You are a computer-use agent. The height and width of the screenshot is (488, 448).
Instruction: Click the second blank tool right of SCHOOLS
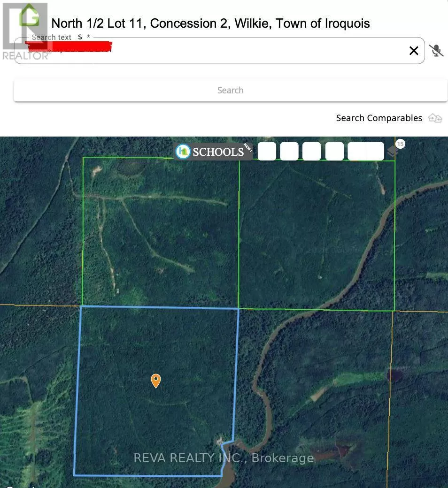coord(289,152)
